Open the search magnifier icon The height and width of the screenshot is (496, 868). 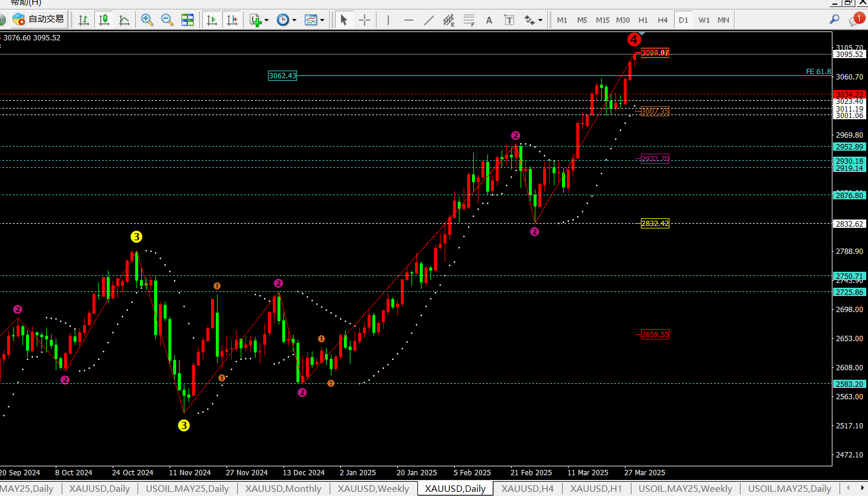834,20
